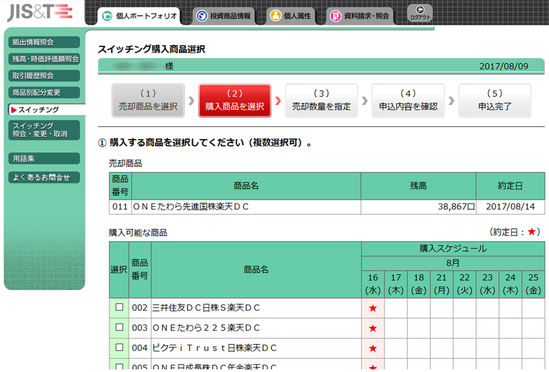Click the 個人ポートフォリオ tab's green icon
The image size is (549, 372).
click(x=107, y=16)
